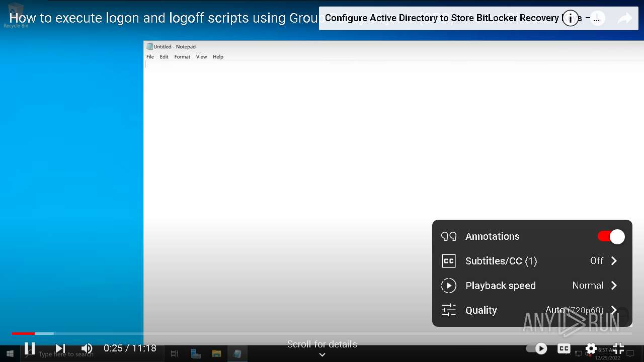Viewport: 644px width, 362px height.
Task: Open the BitLocker Recovery Keys card
Action: [478, 18]
